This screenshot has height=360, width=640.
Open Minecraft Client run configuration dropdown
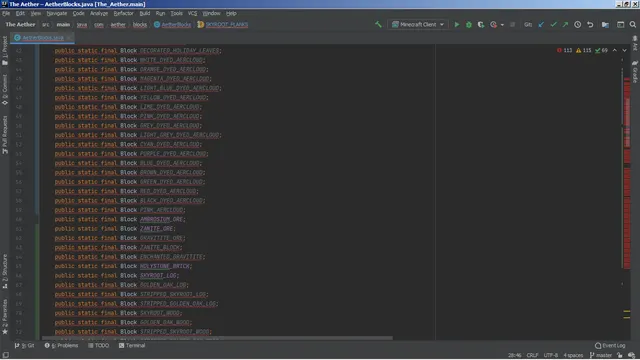(x=418, y=24)
